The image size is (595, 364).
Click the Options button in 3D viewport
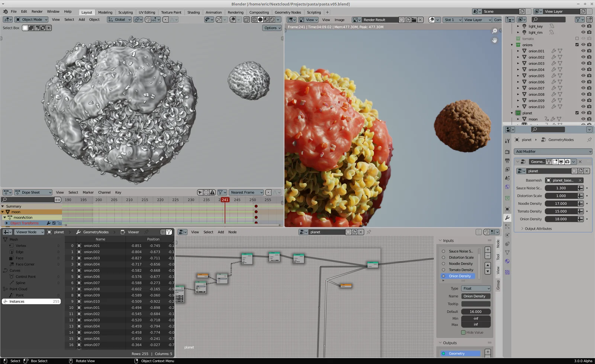(x=272, y=28)
